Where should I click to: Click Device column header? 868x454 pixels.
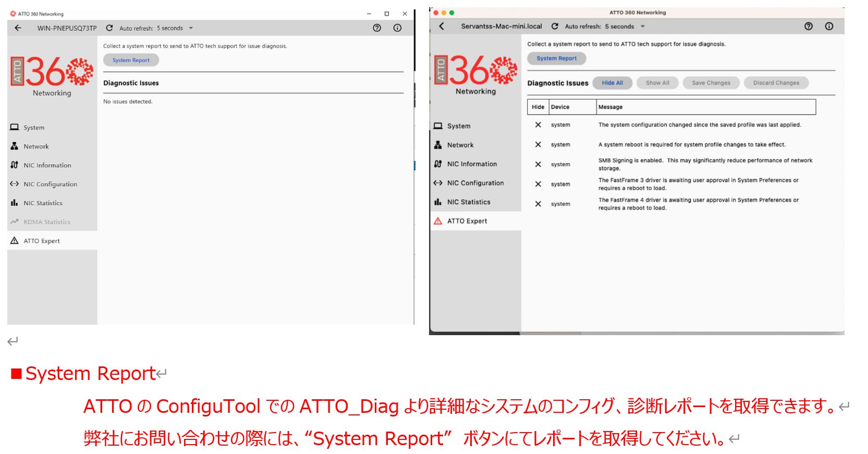pos(572,107)
